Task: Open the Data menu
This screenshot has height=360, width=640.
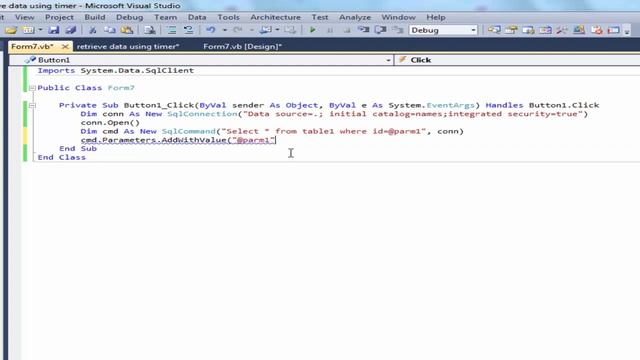Action: tap(197, 17)
